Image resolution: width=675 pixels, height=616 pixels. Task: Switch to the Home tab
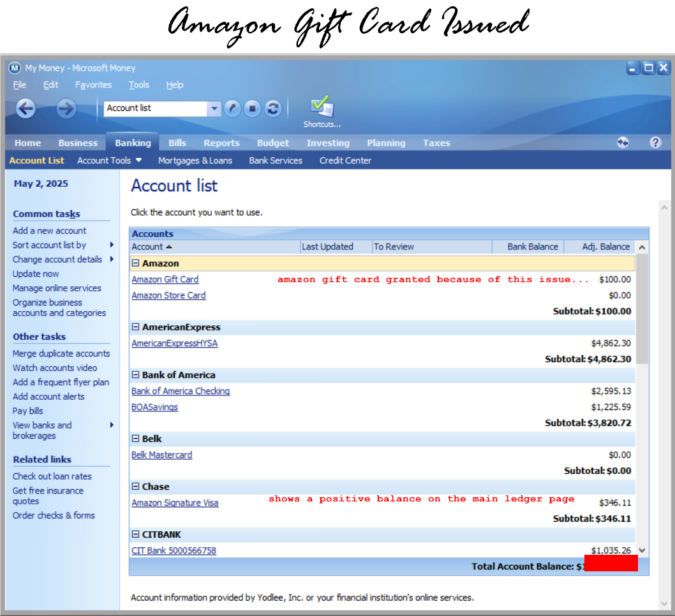[x=28, y=143]
